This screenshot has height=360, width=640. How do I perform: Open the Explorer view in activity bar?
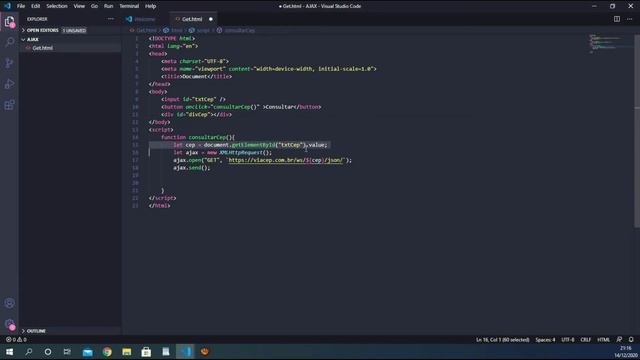tap(9, 21)
